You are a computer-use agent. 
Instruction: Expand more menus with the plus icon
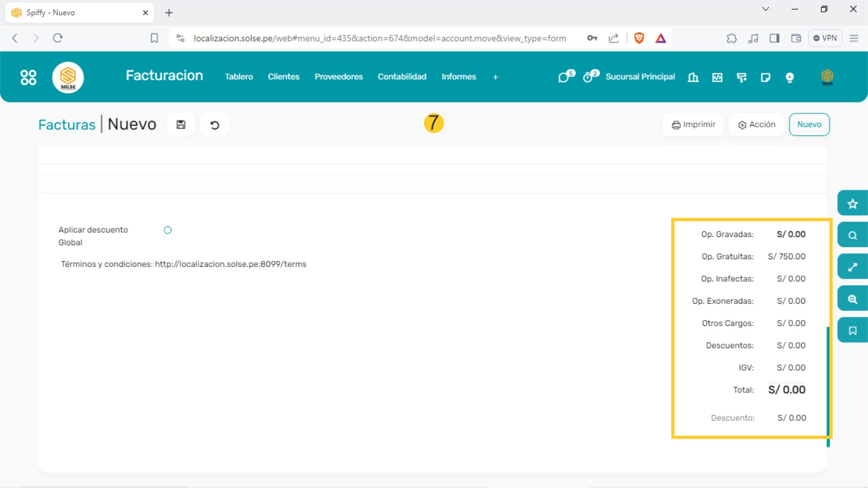495,77
